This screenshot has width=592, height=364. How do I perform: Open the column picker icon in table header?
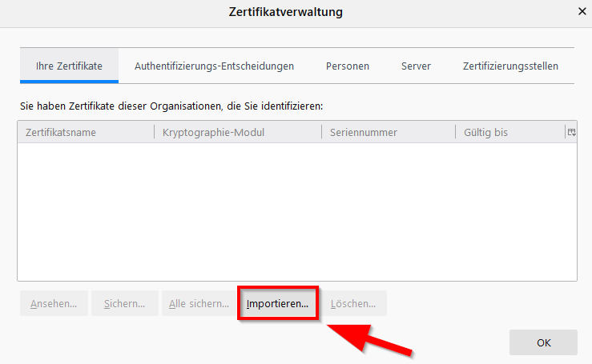571,132
